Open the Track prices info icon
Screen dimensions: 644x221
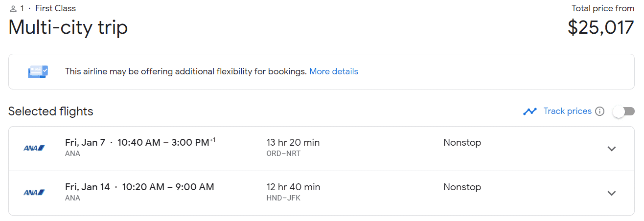(600, 111)
